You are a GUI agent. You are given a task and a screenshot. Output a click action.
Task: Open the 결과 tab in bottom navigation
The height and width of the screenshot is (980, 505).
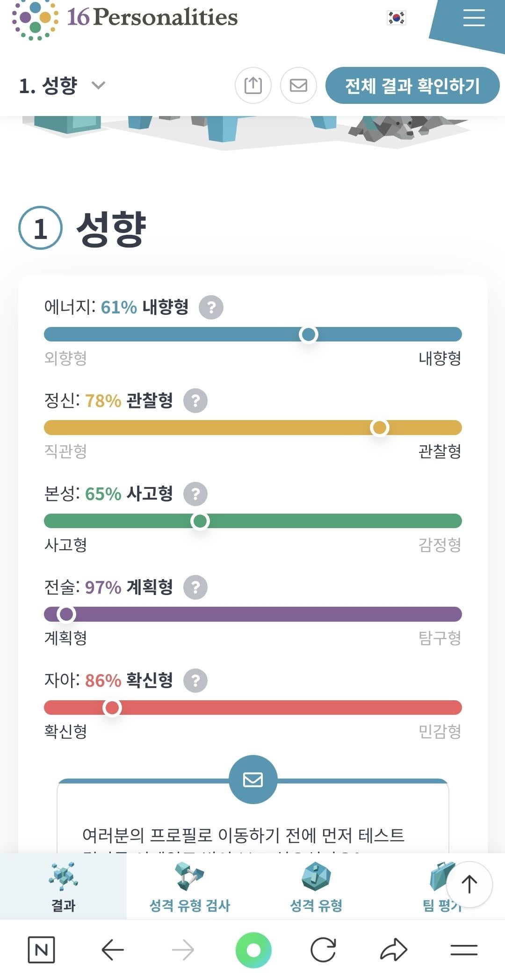point(63,886)
